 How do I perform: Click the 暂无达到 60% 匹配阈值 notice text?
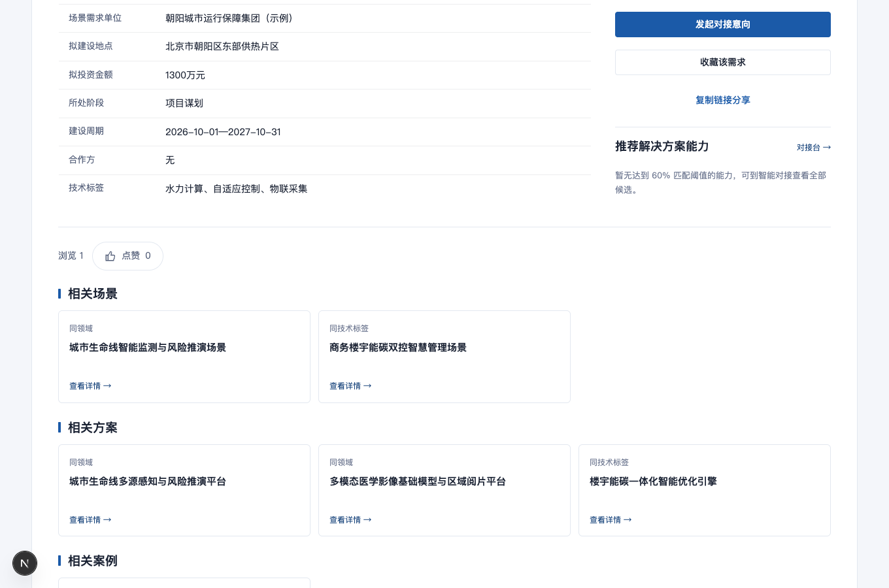[x=722, y=182]
